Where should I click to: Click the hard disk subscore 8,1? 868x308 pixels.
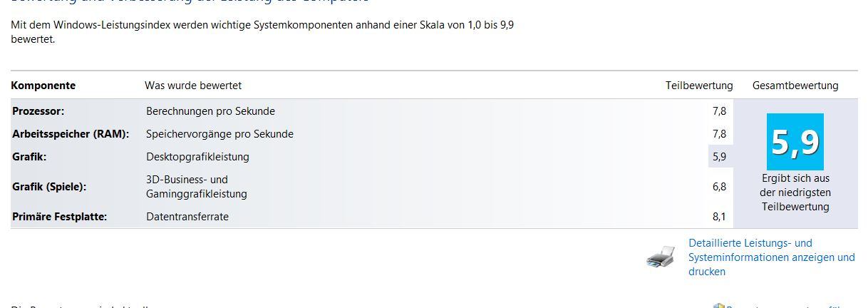719,217
